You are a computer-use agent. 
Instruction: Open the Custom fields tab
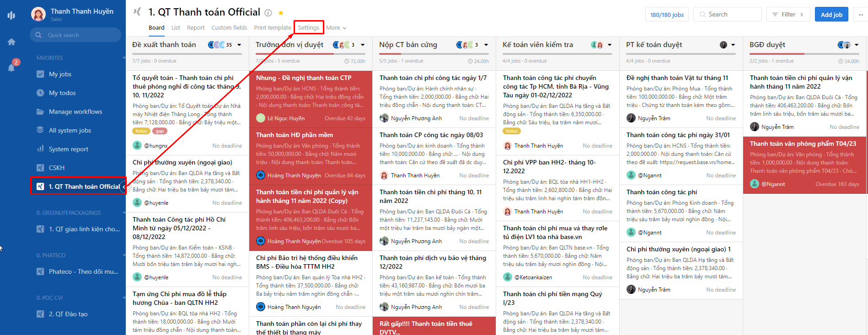click(x=229, y=27)
